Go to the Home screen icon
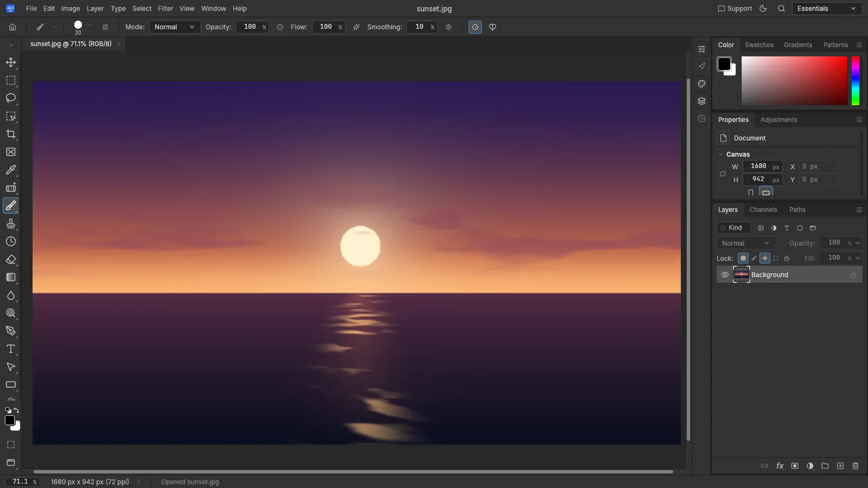Image resolution: width=868 pixels, height=488 pixels. tap(12, 27)
